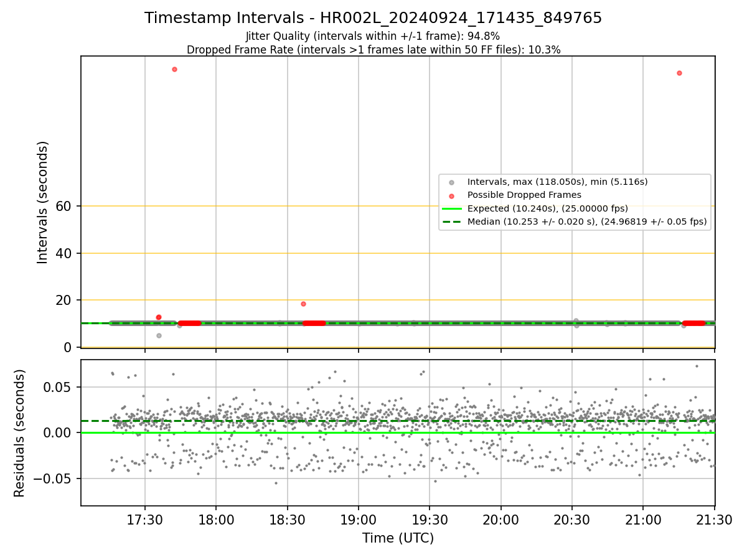The height and width of the screenshot is (560, 747).
Task: Click the solid green line sample in the legend
Action: tap(452, 208)
